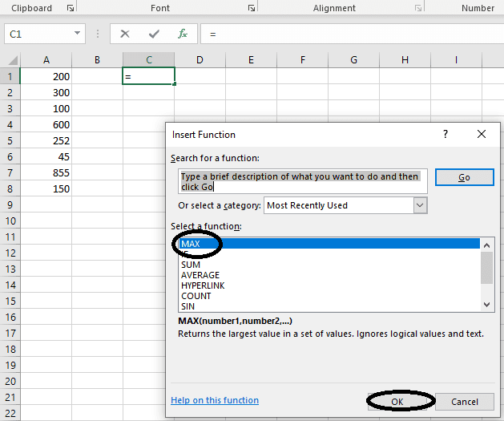504x421 pixels.
Task: Open the Help on this function link
Action: point(215,400)
